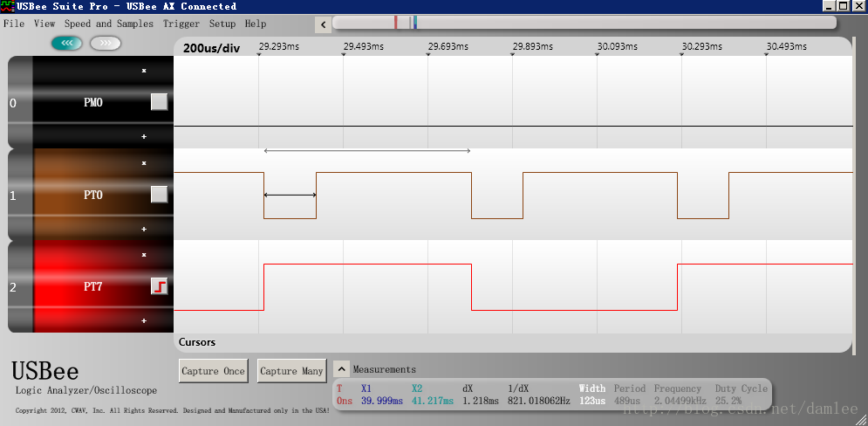This screenshot has width=868, height=426.
Task: Toggle the PT7 rising-edge trigger box
Action: coord(160,286)
